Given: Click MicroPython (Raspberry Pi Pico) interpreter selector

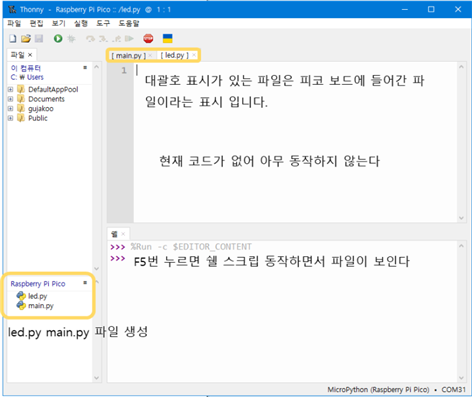Looking at the screenshot, I should click(378, 390).
